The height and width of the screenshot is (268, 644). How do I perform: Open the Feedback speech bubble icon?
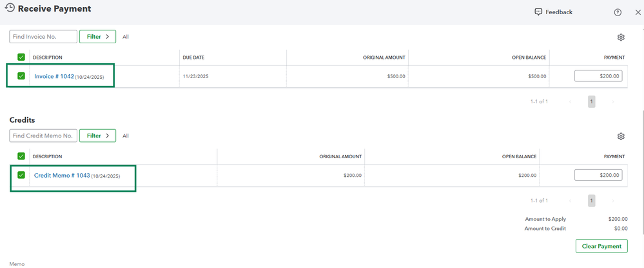coord(538,12)
